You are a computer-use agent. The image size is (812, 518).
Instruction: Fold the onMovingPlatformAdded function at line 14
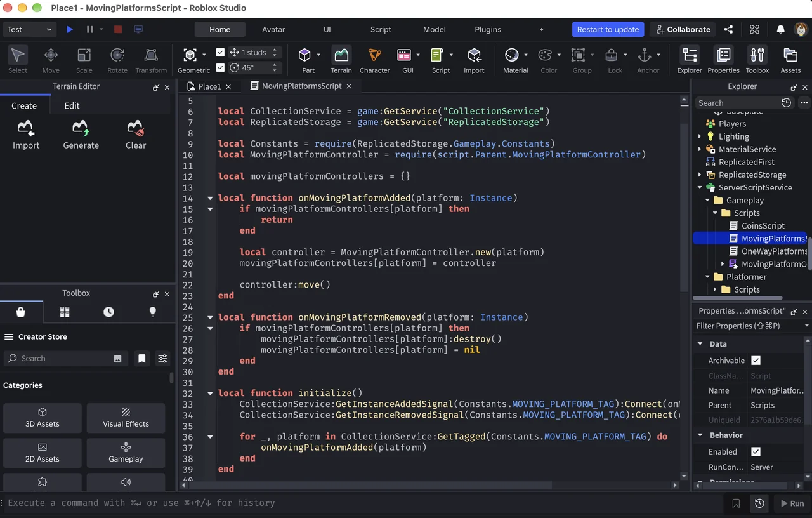210,198
